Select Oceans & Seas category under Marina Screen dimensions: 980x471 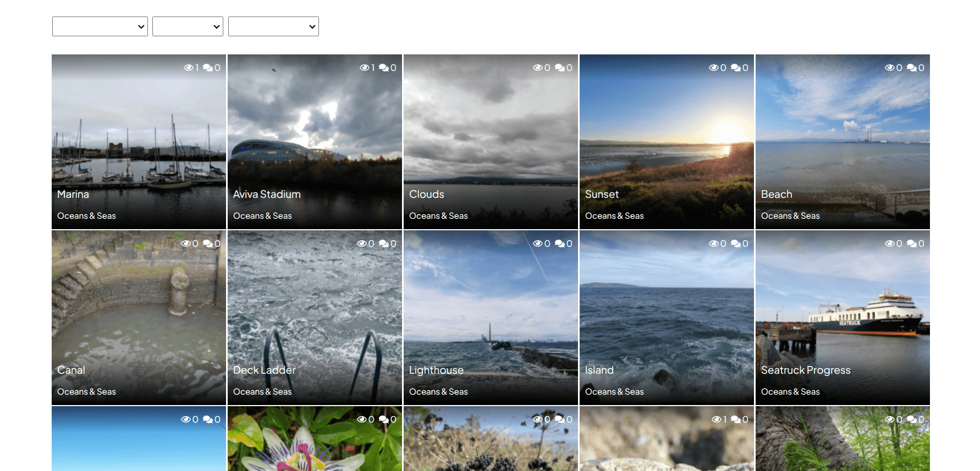[86, 216]
